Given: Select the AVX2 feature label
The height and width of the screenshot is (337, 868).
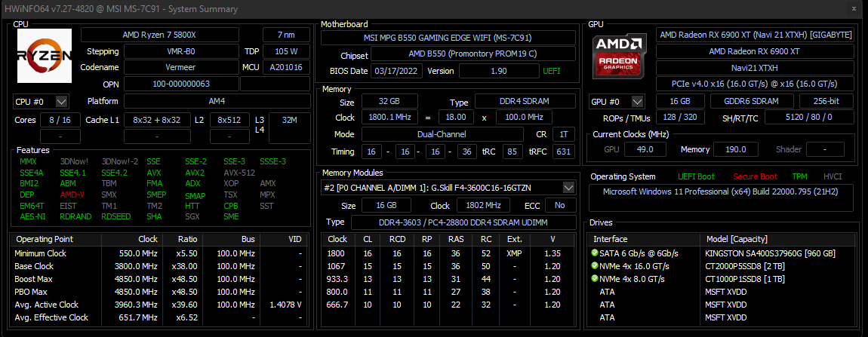Looking at the screenshot, I should click(195, 173).
